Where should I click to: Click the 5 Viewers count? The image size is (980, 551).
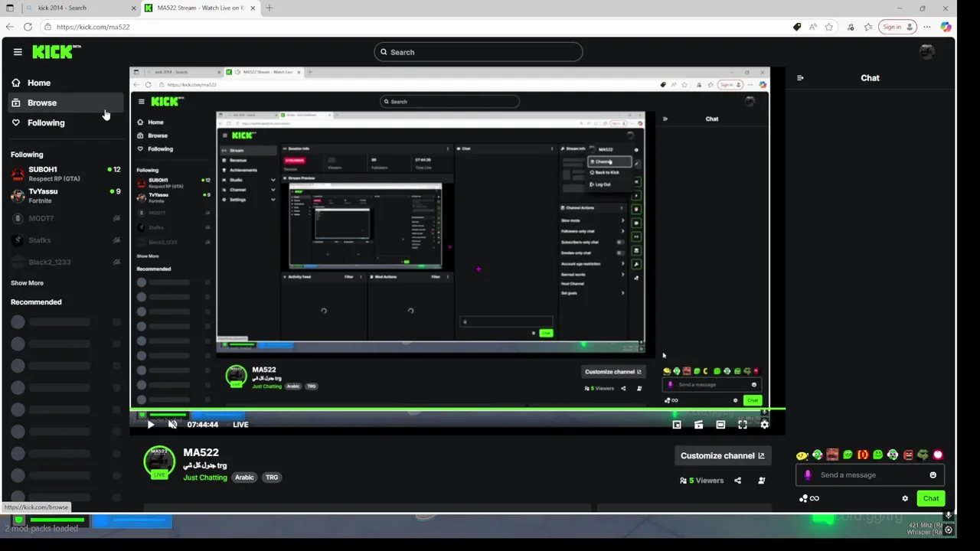[701, 481]
